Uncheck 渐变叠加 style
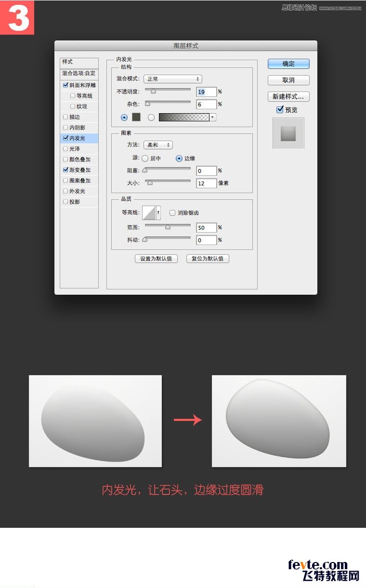The width and height of the screenshot is (366, 588). [x=65, y=170]
